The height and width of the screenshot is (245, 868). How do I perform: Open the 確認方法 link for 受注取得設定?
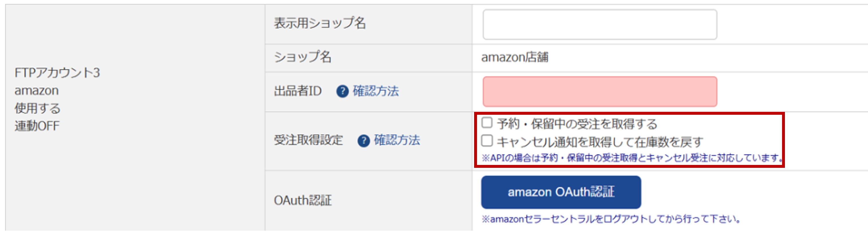(397, 140)
